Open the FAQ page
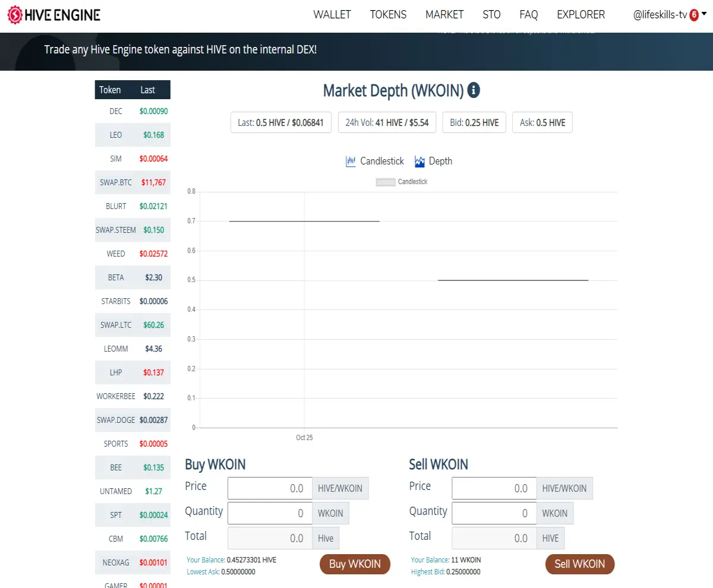The width and height of the screenshot is (713, 588). click(529, 15)
